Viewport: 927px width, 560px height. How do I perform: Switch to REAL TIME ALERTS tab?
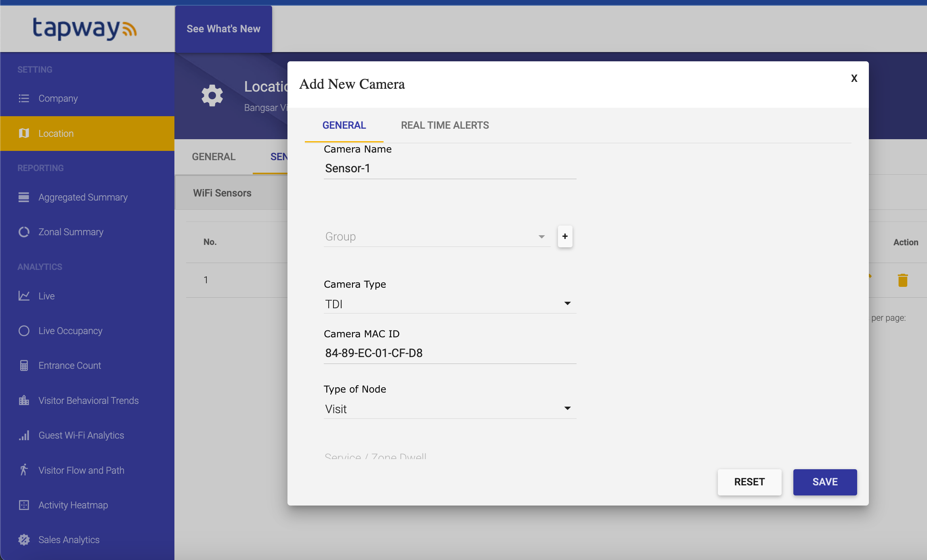[x=445, y=125]
